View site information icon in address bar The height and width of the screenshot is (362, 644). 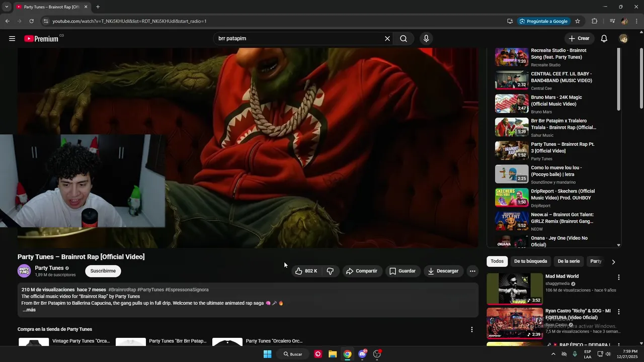(46, 21)
